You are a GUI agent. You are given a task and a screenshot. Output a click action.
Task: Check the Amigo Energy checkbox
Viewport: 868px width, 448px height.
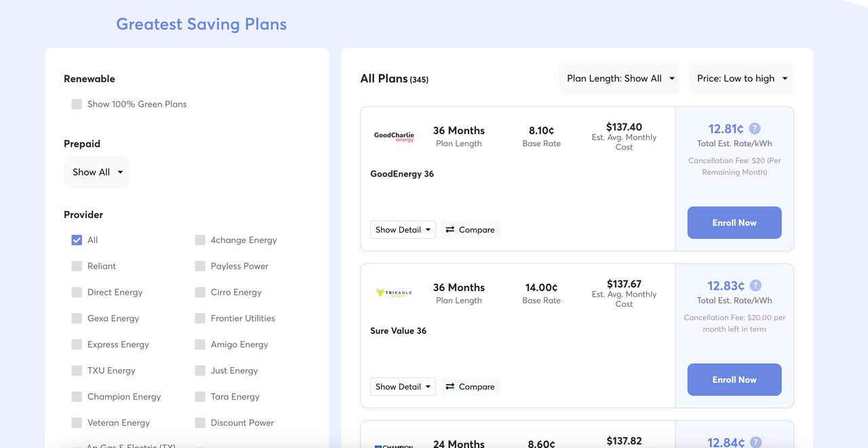pos(200,344)
